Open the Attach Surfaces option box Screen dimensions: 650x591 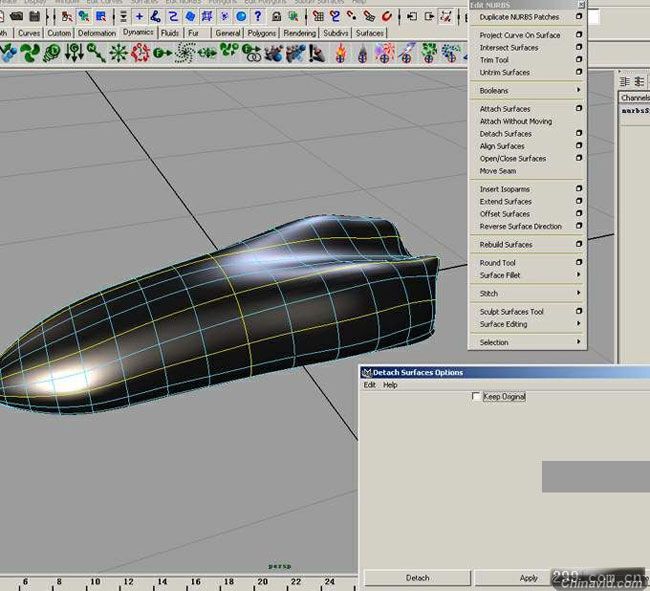click(579, 108)
